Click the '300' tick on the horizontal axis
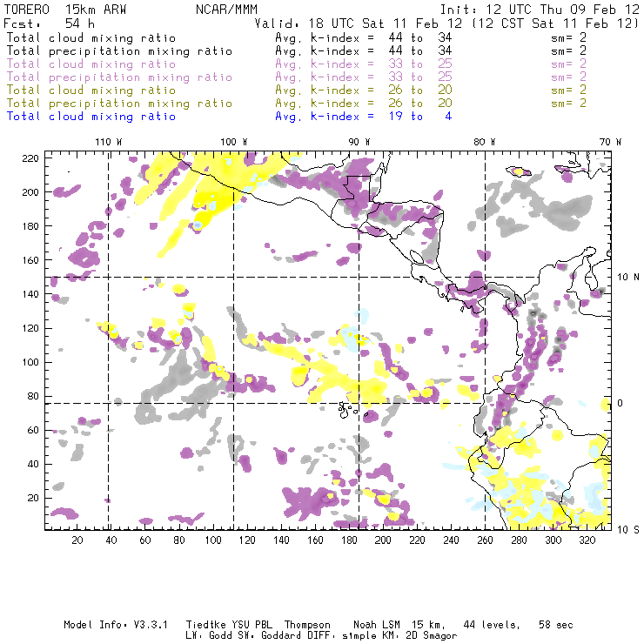644x644 pixels. 553,540
